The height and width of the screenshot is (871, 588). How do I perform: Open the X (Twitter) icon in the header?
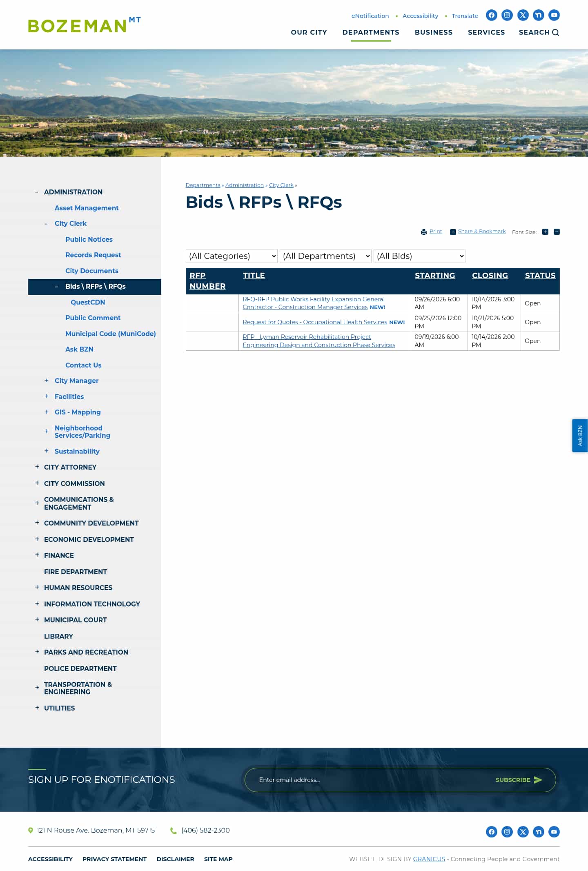[523, 15]
